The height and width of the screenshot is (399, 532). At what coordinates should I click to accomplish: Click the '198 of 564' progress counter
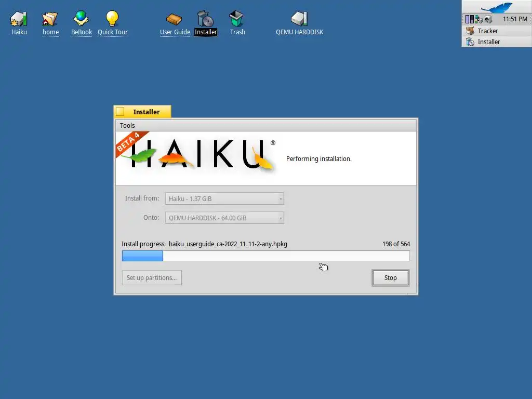click(396, 244)
